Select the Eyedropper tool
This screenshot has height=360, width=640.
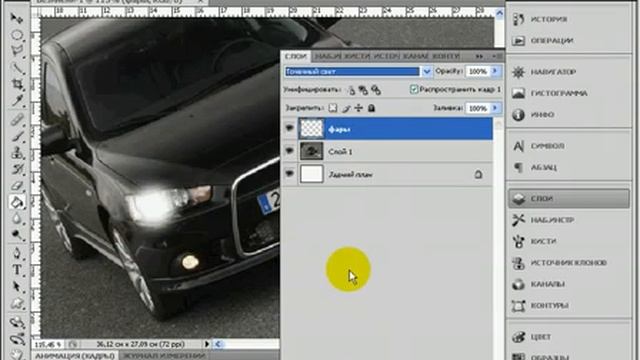[x=17, y=100]
